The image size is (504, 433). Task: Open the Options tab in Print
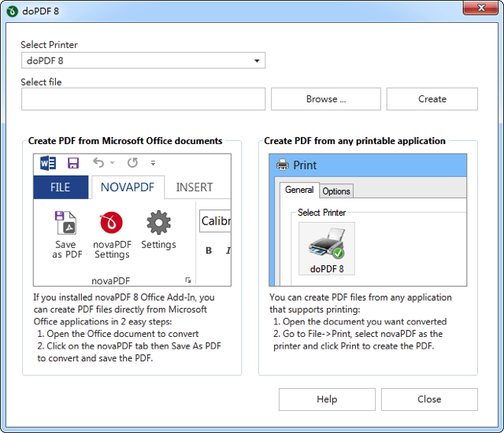coord(336,191)
